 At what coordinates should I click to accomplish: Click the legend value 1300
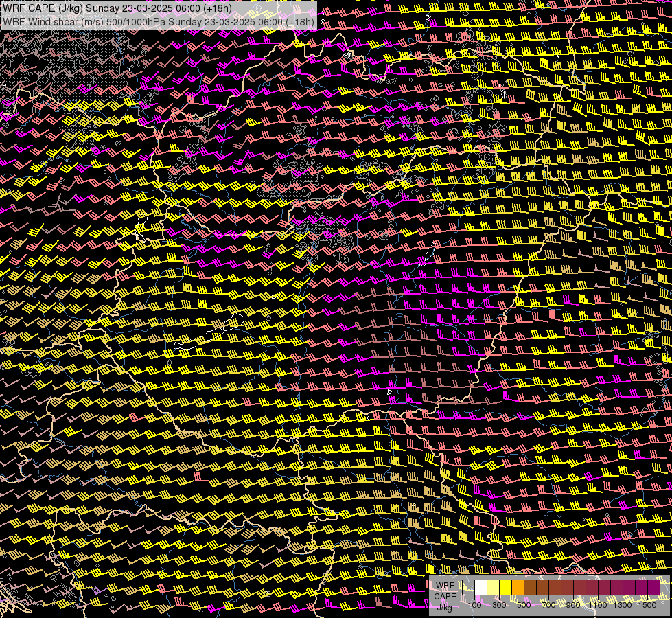(x=623, y=605)
